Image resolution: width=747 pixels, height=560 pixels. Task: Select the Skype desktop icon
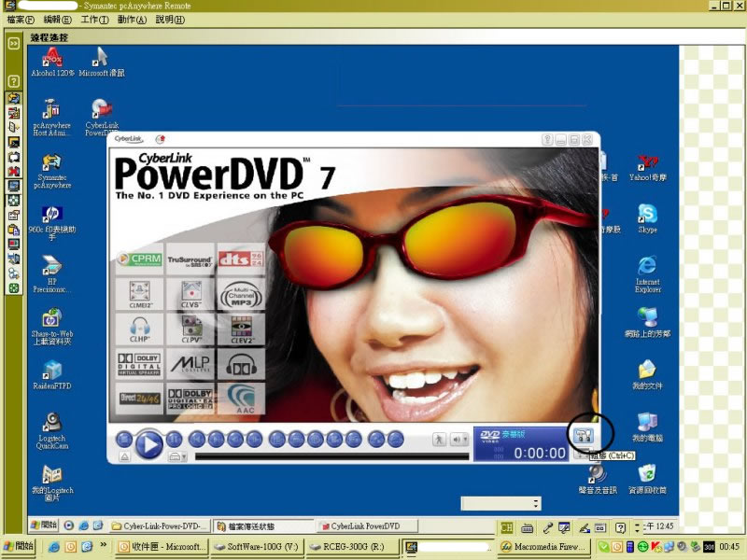point(647,219)
